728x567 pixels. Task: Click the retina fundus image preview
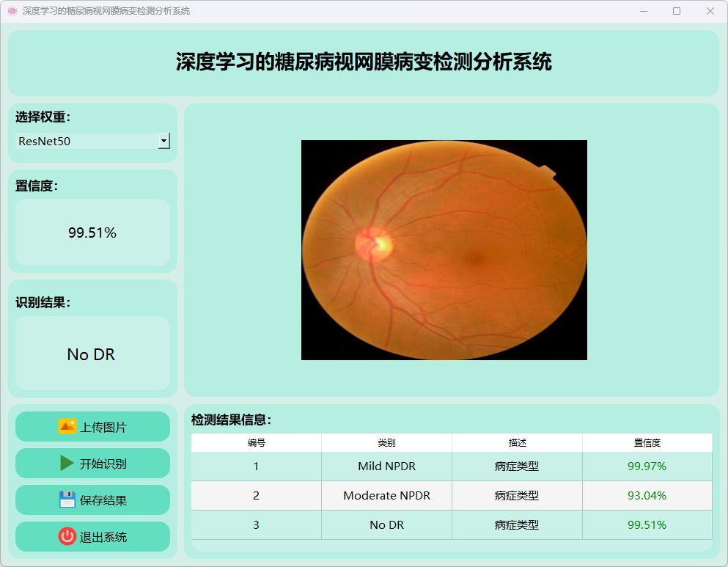pyautogui.click(x=444, y=250)
